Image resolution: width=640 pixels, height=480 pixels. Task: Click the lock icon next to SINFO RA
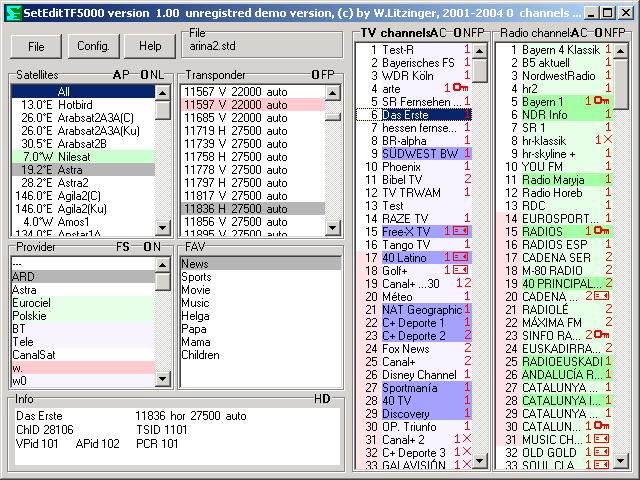pyautogui.click(x=603, y=335)
